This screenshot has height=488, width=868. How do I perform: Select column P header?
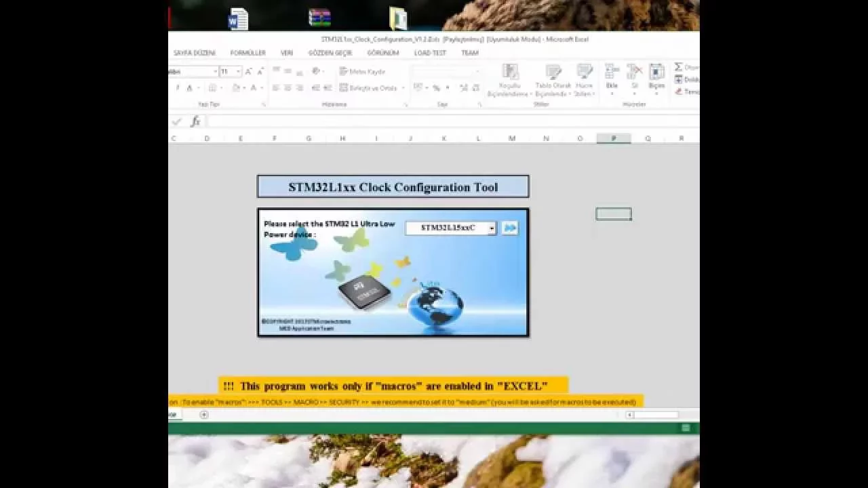coord(614,138)
